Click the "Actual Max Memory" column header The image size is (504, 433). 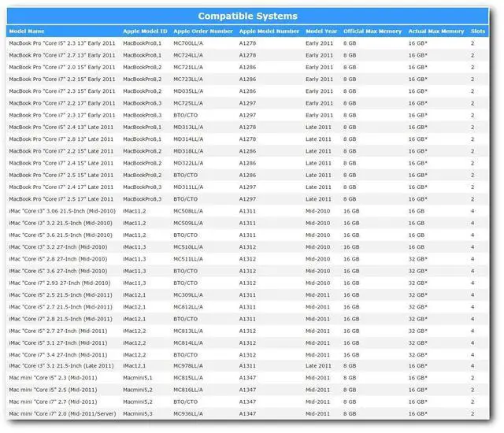435,31
